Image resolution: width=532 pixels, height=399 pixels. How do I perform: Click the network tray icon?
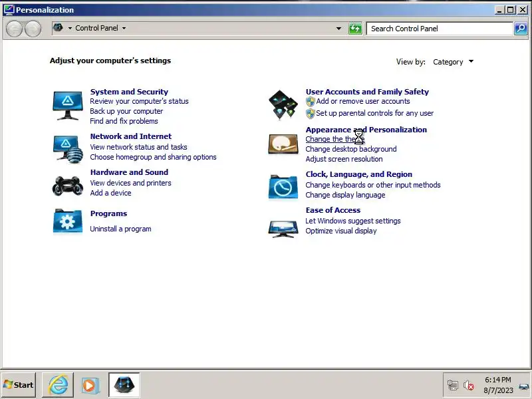coord(452,385)
